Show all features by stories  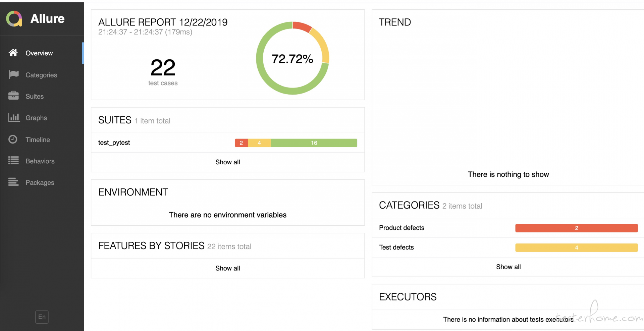pyautogui.click(x=228, y=268)
